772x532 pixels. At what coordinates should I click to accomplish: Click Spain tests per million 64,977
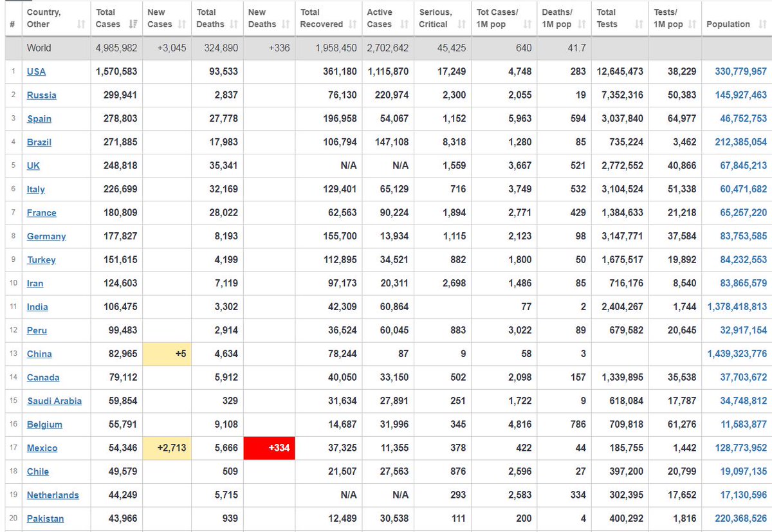click(x=682, y=119)
